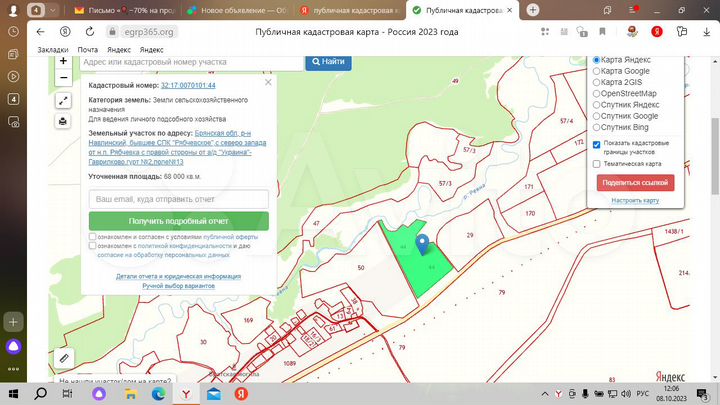Click the ruler measurement tool icon
720x405 pixels.
64,357
